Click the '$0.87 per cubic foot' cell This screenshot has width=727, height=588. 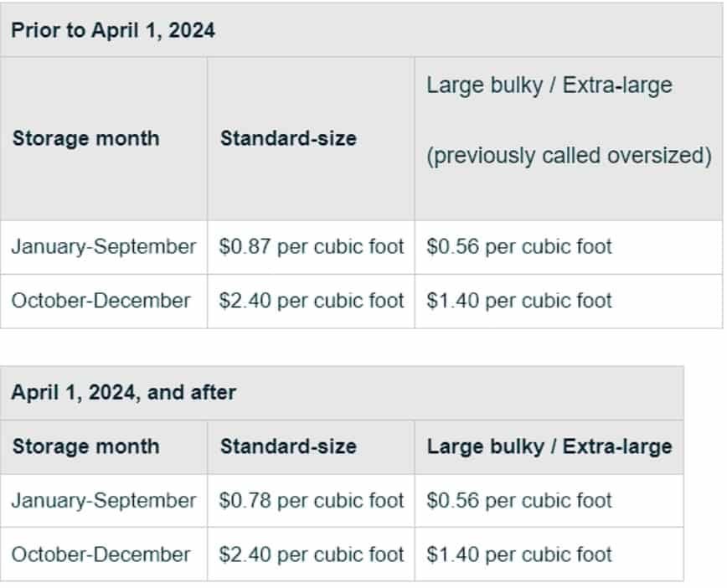pos(311,247)
